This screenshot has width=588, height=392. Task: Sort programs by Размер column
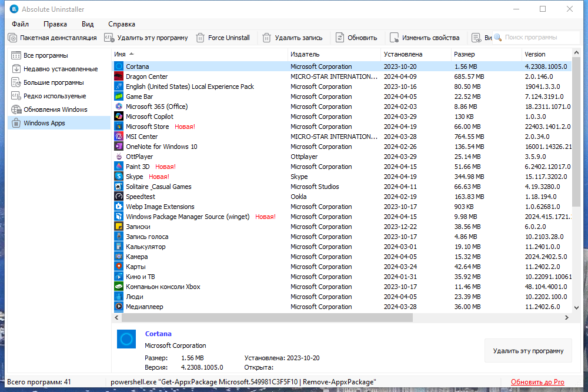click(465, 54)
